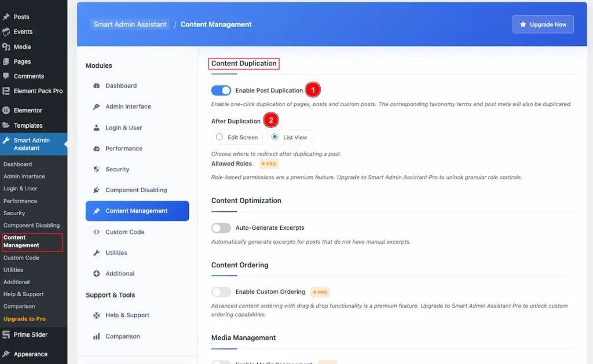Click the Utilities wrench icon in Modules

[97, 252]
